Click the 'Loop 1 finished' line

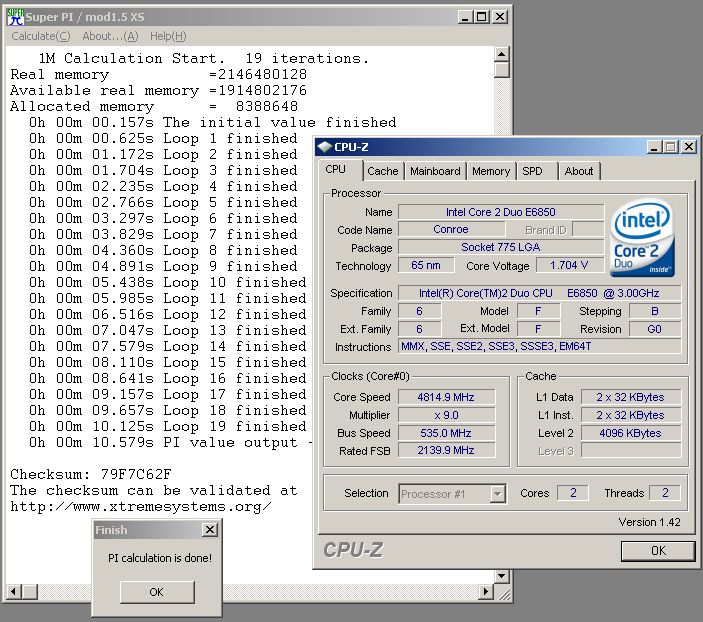coord(163,139)
